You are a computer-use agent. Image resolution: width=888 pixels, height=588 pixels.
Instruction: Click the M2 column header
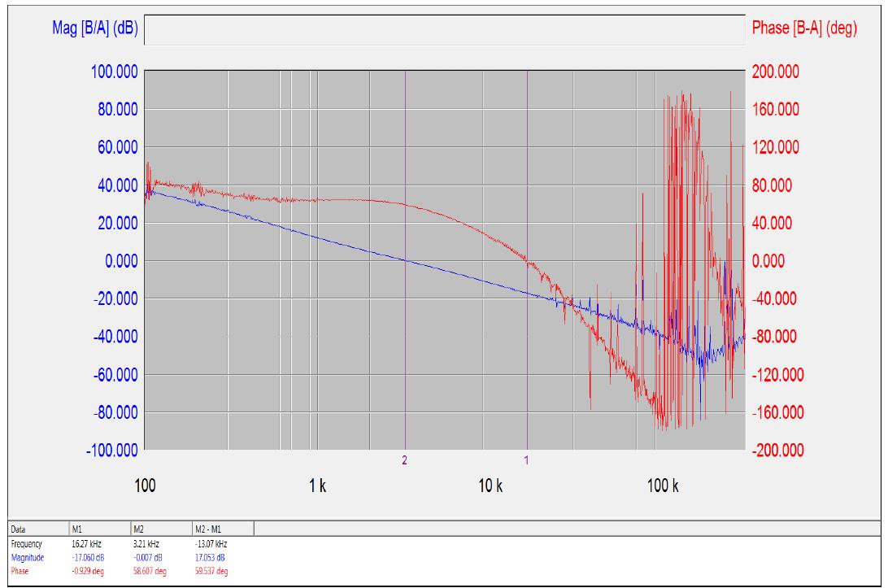[x=138, y=528]
